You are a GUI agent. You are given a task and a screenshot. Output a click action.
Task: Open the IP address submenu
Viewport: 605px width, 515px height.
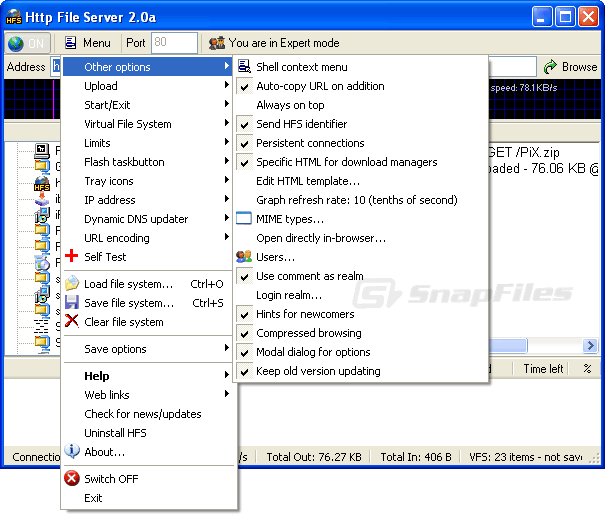(x=147, y=200)
